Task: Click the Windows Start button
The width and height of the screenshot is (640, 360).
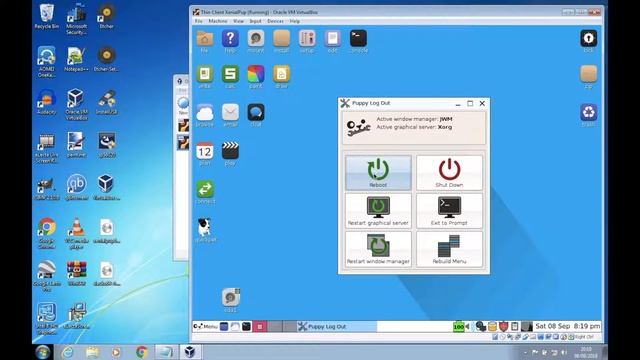Action: pos(43,352)
